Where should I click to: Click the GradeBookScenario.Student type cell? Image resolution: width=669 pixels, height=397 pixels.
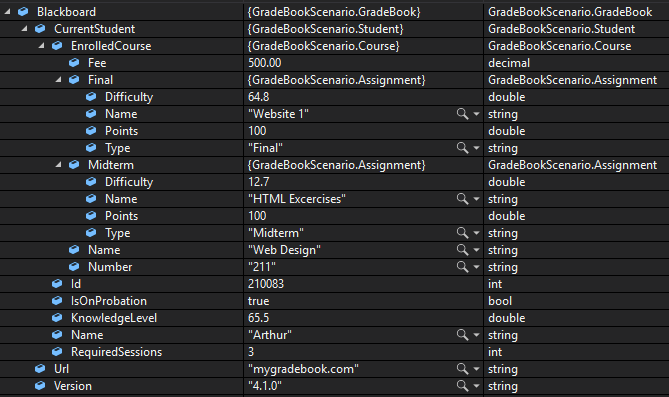point(561,29)
